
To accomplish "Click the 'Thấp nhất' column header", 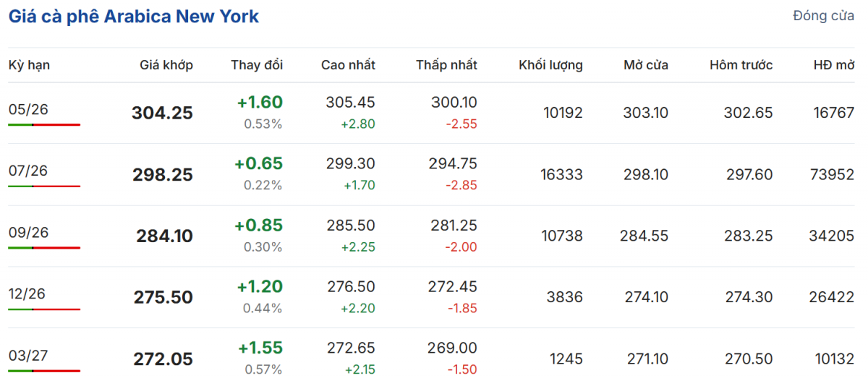I will pos(446,65).
